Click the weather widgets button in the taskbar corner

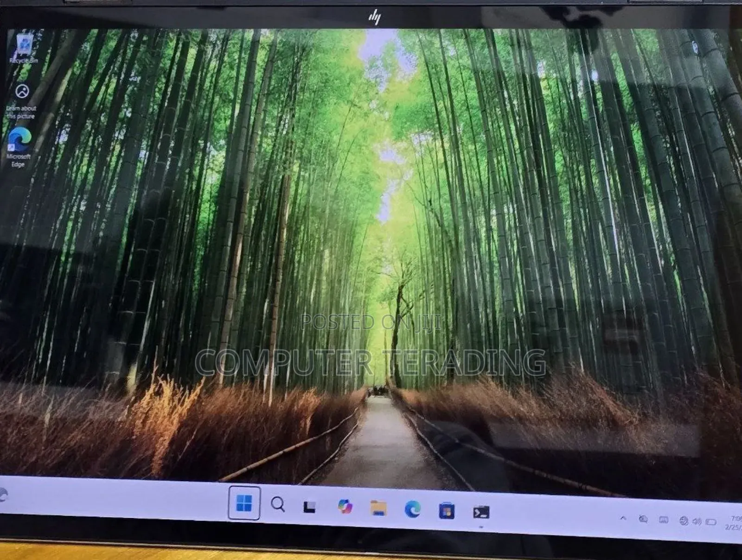point(3,495)
